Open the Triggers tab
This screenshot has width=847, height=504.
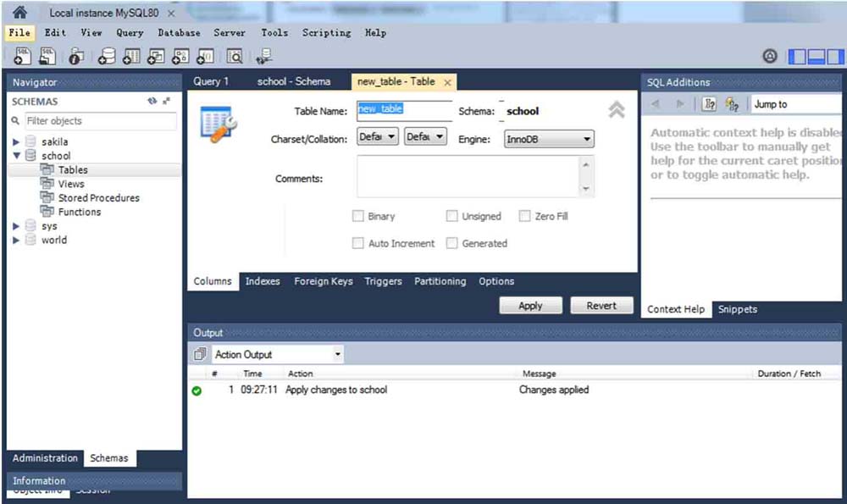tap(383, 281)
